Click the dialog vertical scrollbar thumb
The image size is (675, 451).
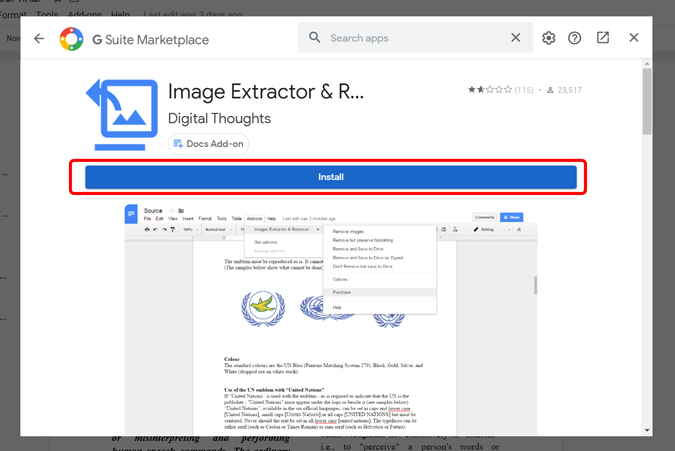(647, 102)
